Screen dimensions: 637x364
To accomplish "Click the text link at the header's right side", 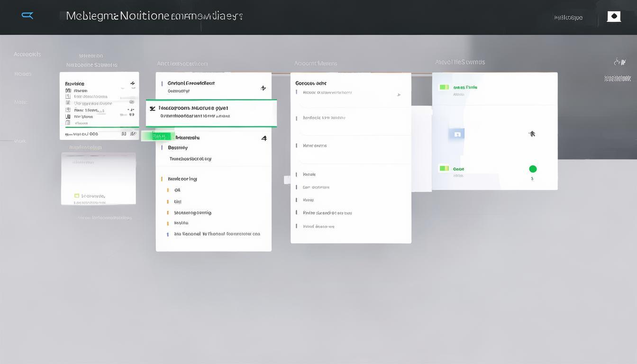I will pyautogui.click(x=568, y=18).
